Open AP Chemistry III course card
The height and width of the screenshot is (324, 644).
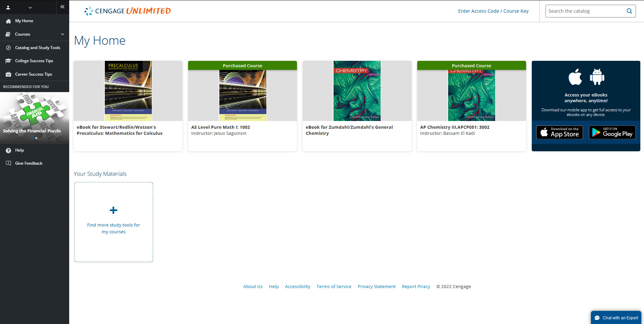click(471, 106)
